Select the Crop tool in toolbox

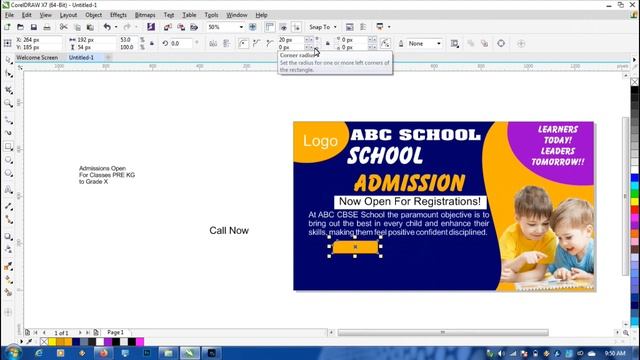coord(8,89)
